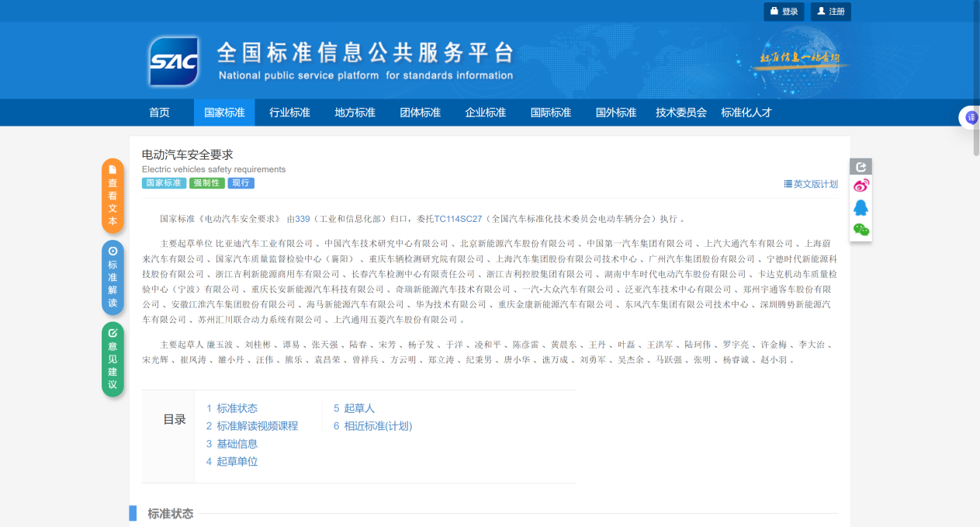Click the 注册 register button
The height and width of the screenshot is (527, 980).
point(830,12)
